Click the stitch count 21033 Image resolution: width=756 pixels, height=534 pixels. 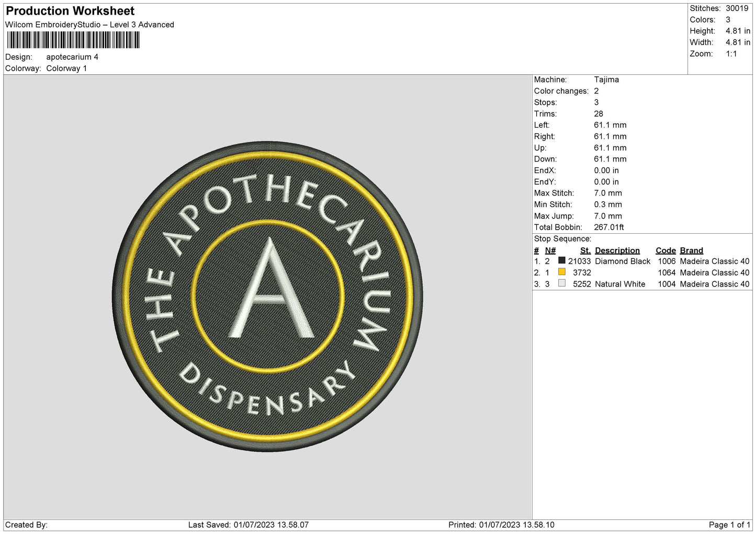[x=580, y=262]
